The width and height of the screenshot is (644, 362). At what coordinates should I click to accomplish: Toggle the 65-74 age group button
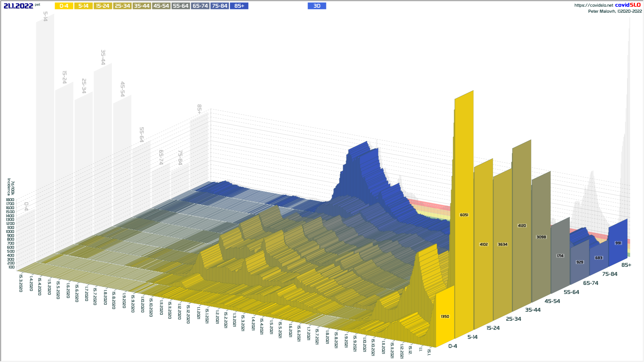click(x=200, y=6)
